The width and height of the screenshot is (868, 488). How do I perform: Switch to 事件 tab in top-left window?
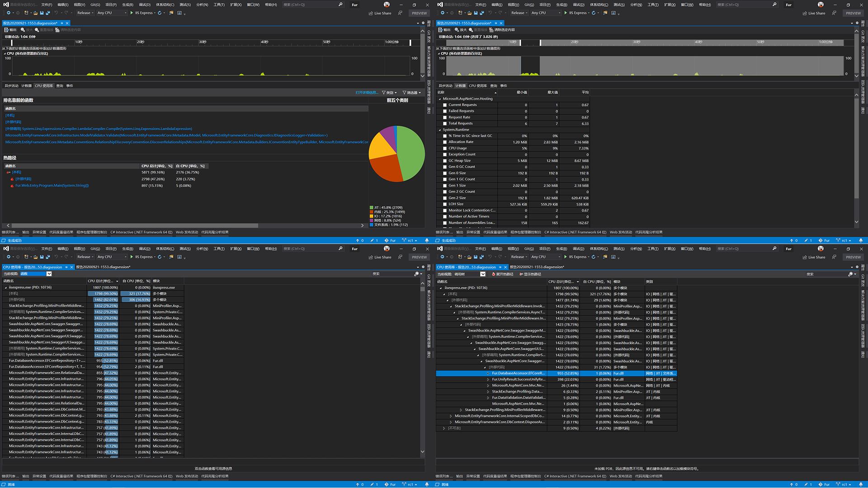[x=70, y=86]
